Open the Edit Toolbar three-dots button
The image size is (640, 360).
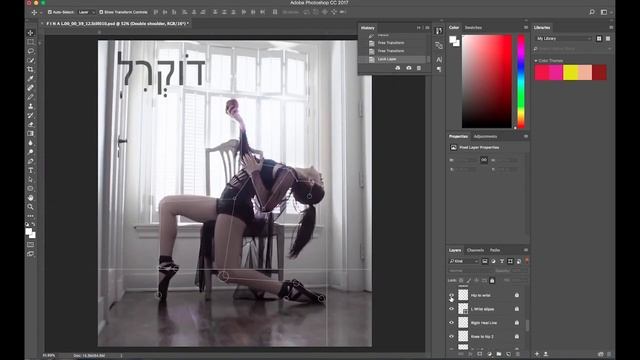pyautogui.click(x=31, y=216)
